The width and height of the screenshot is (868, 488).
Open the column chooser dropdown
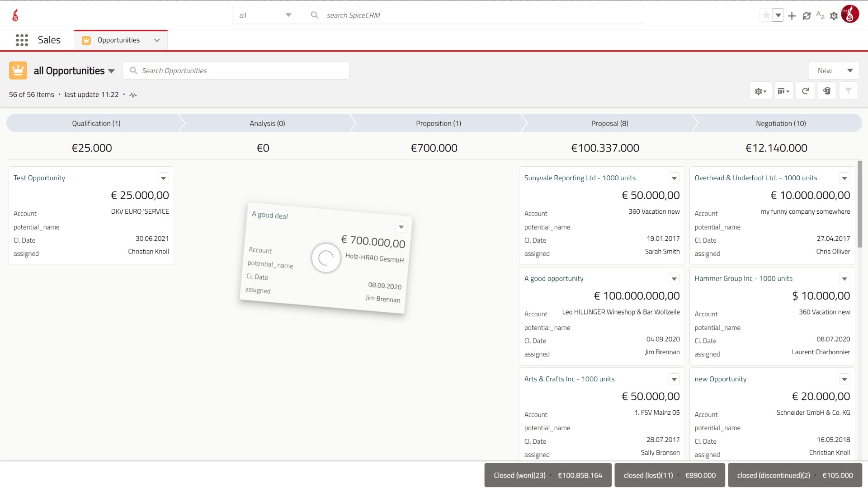[x=783, y=91]
